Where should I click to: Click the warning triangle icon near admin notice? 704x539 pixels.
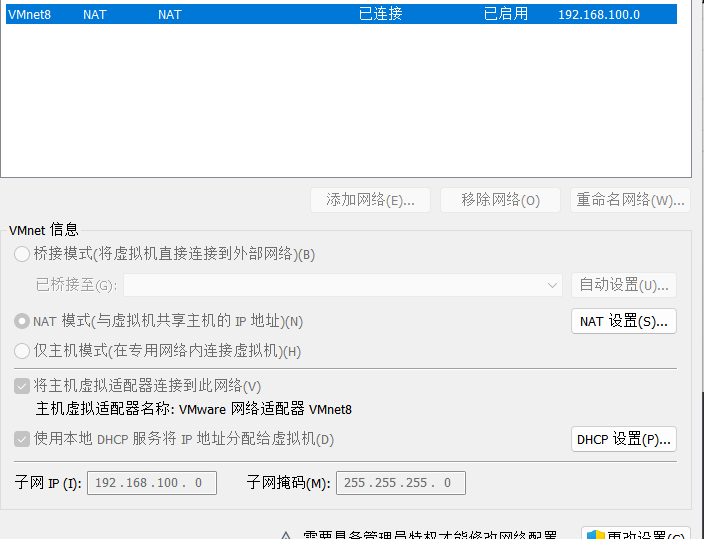pyautogui.click(x=286, y=535)
